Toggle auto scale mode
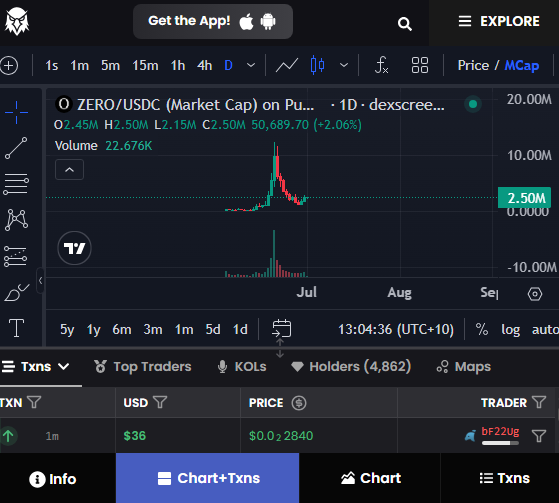 [545, 329]
